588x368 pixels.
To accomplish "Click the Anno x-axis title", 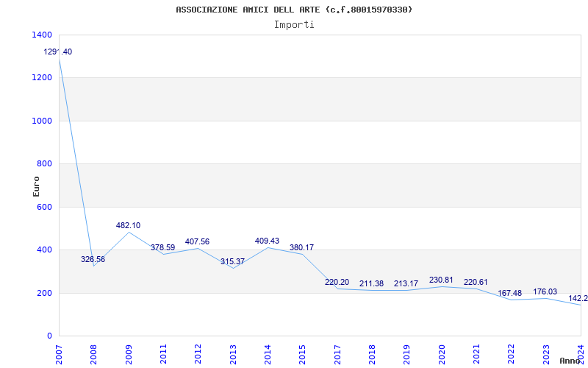I will [570, 361].
